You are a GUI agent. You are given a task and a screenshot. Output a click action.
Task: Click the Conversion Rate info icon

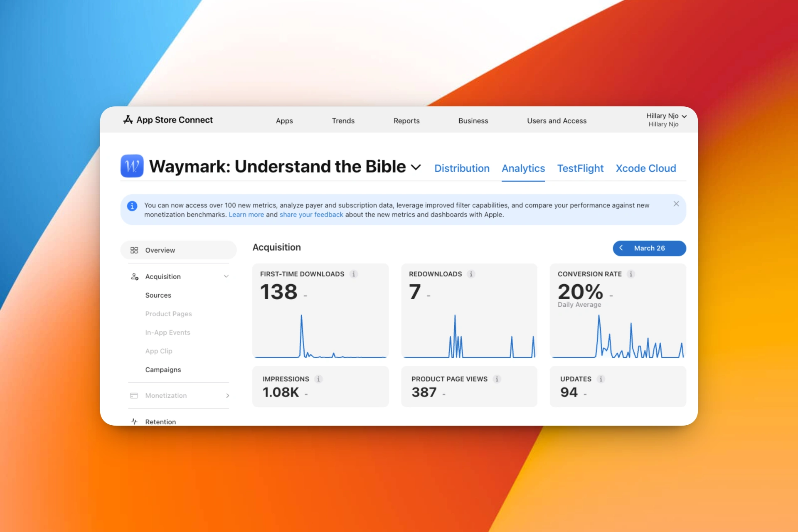(631, 274)
